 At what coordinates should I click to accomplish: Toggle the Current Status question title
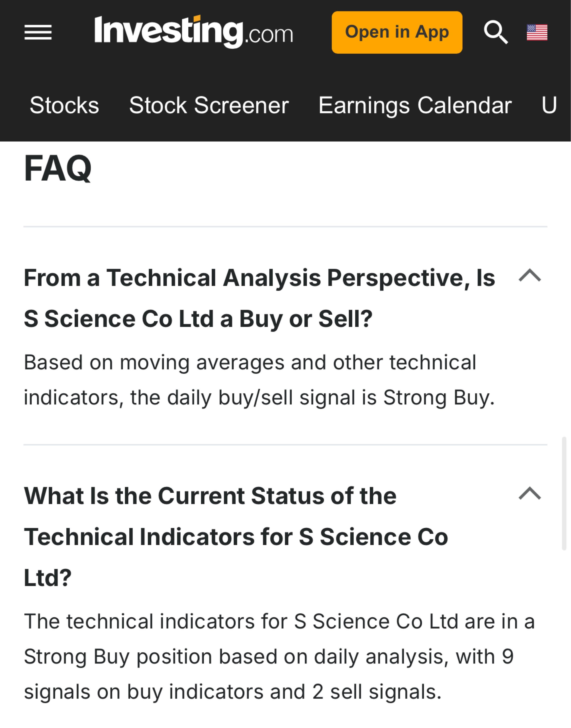[x=236, y=536]
